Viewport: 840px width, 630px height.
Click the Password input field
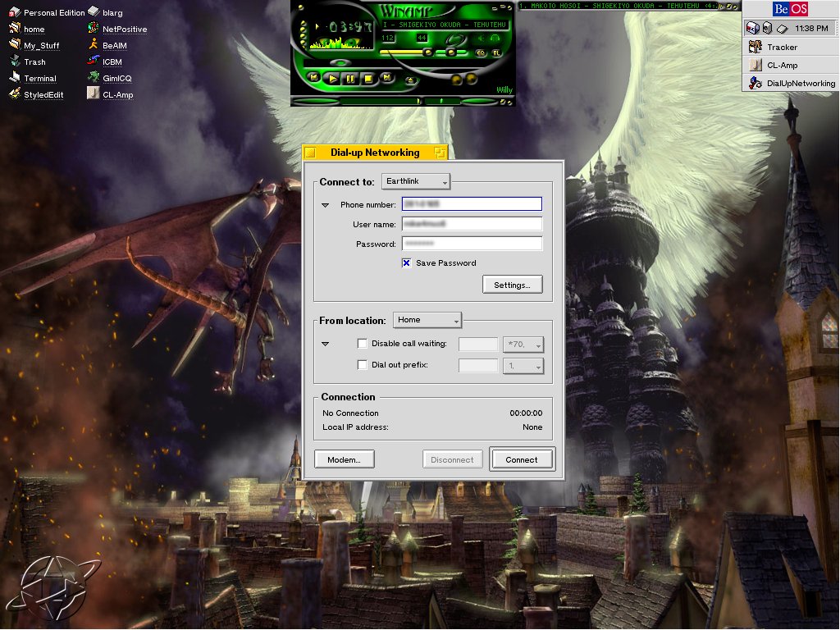tap(472, 244)
